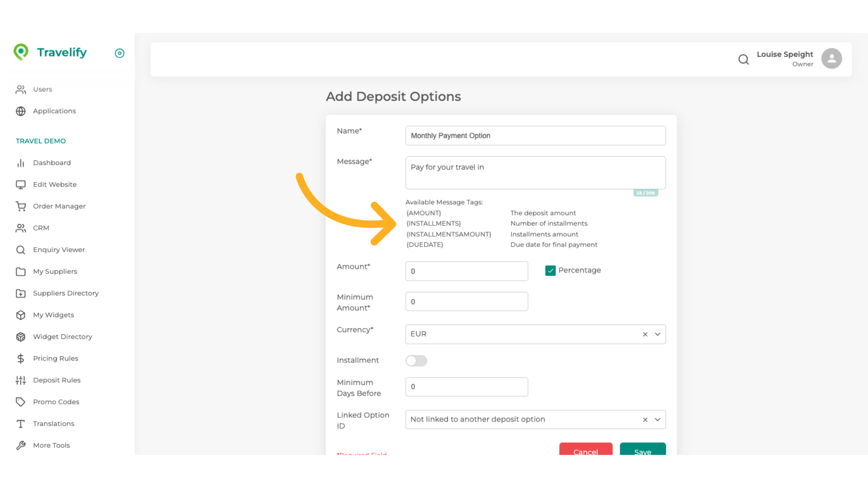Enable the Installment toggle switch

tap(416, 361)
